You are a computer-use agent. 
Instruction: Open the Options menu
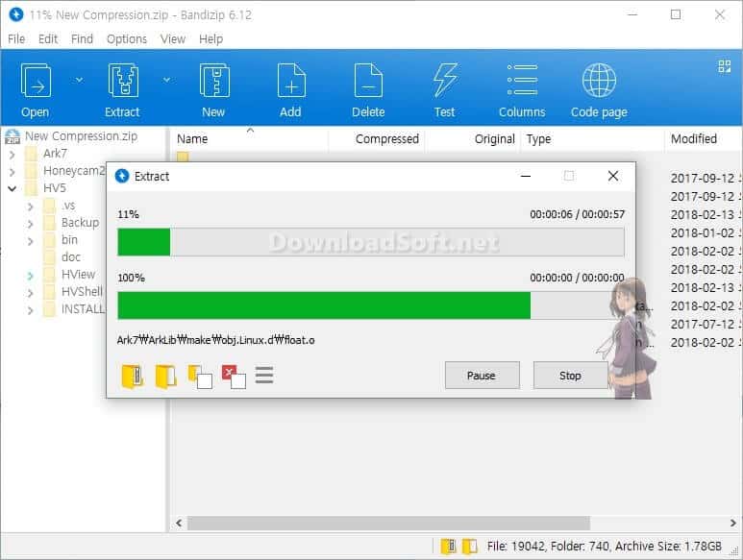point(127,38)
